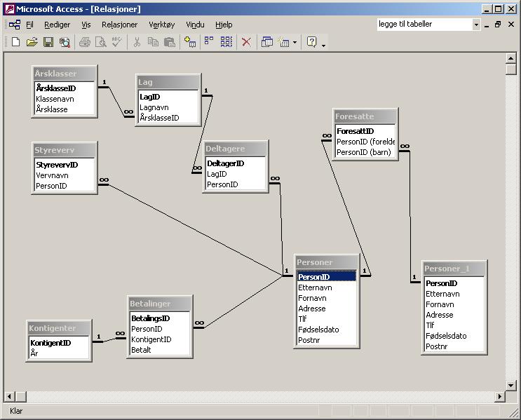Click the red X Clear Layout icon
Image resolution: width=521 pixels, height=420 pixels.
246,42
